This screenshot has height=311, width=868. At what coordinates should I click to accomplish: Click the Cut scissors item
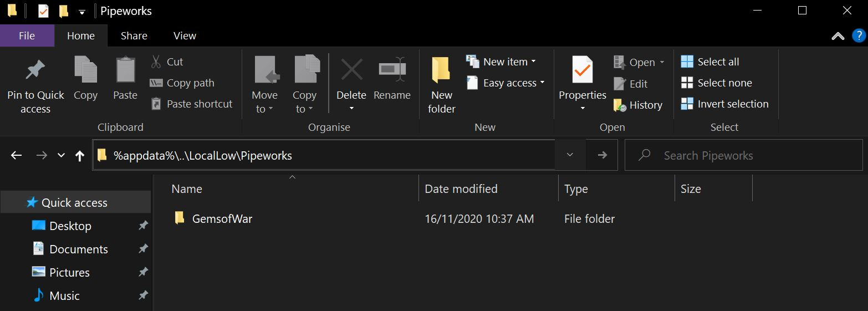point(167,62)
